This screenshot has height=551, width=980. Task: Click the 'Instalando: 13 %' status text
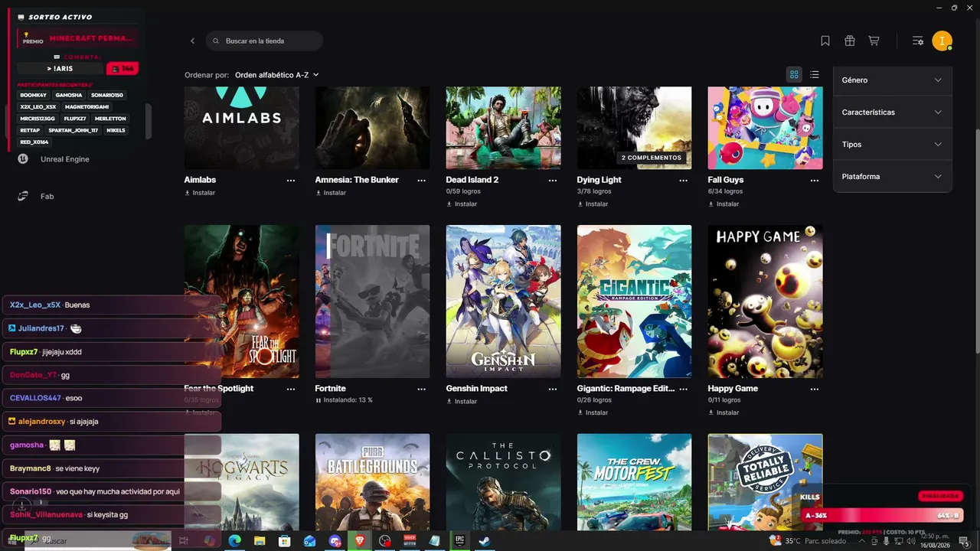tap(348, 400)
